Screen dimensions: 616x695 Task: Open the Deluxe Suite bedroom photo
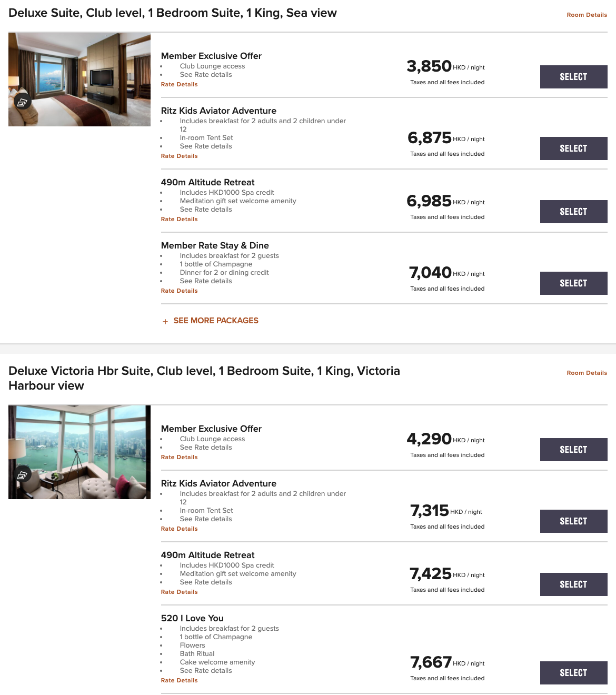click(80, 80)
